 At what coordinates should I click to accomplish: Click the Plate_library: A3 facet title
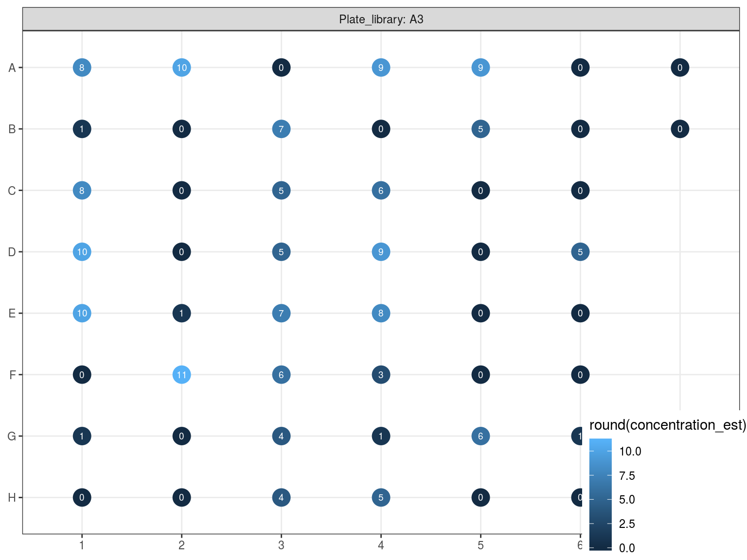pos(381,19)
